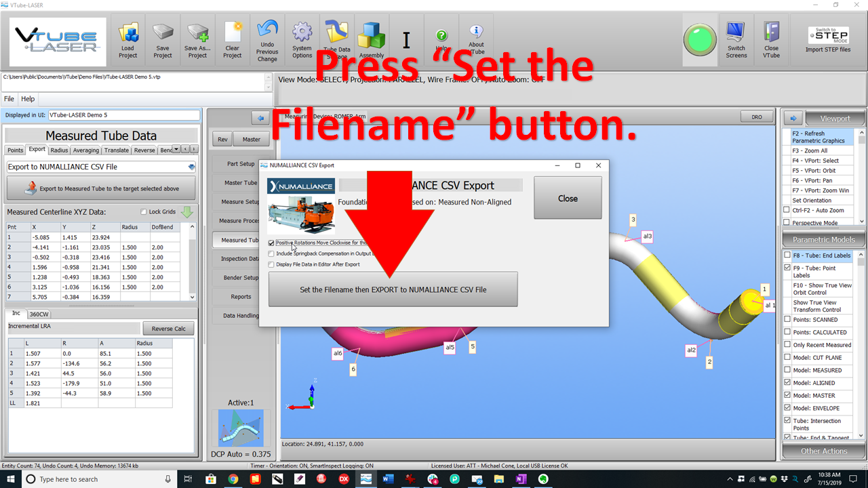Expand the tab overflow dropdown arrow
This screenshot has height=488, width=868.
coord(176,149)
